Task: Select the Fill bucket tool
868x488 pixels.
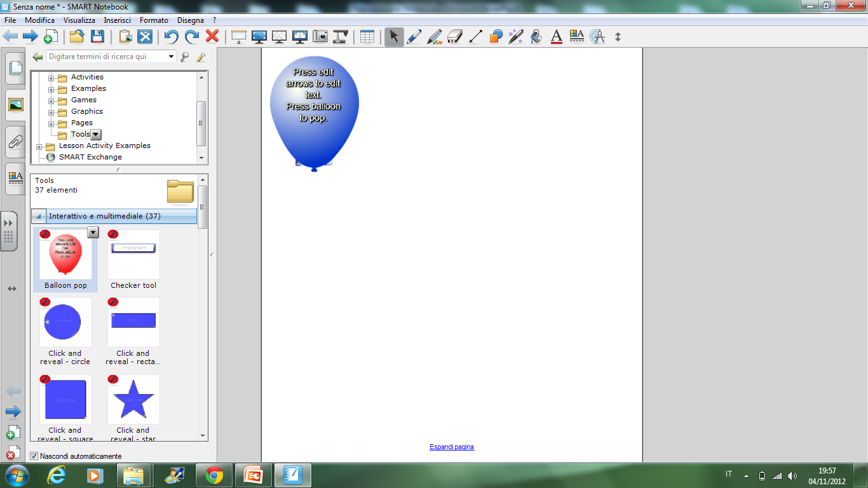Action: 536,36
